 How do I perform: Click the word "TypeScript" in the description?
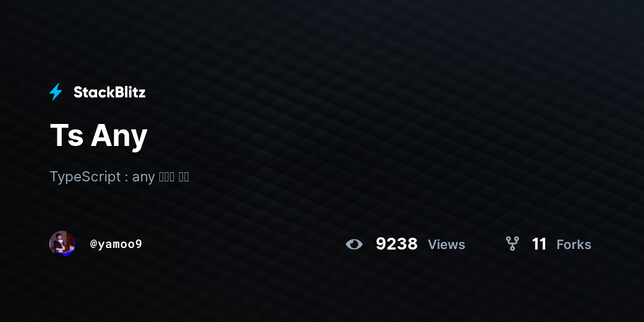pyautogui.click(x=85, y=177)
